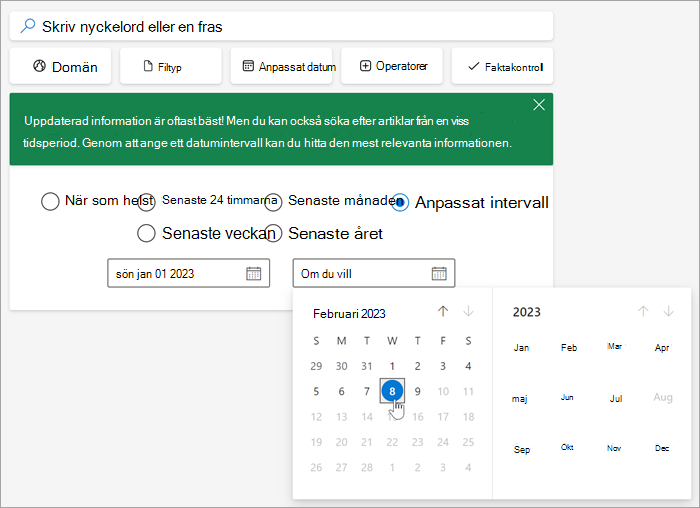
Task: Select 'Senaste veckan' radio option
Action: (146, 233)
